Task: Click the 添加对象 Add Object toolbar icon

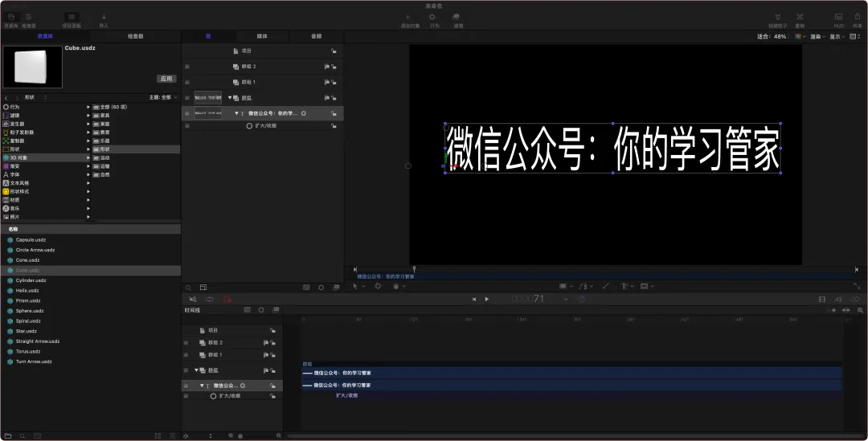Action: pyautogui.click(x=408, y=17)
